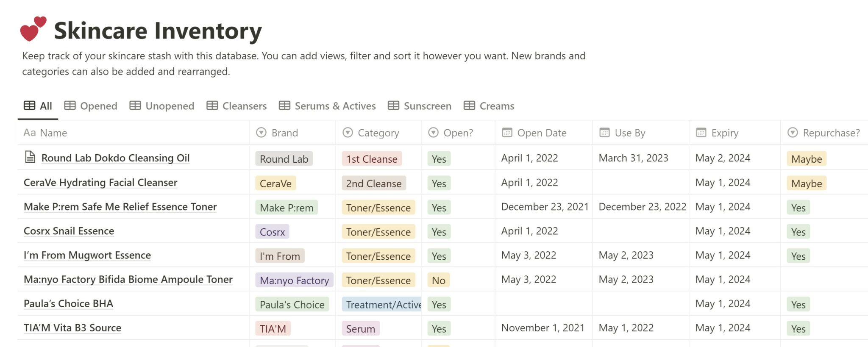Click the table icon on Sunscreen view
The image size is (868, 347).
pyautogui.click(x=393, y=105)
